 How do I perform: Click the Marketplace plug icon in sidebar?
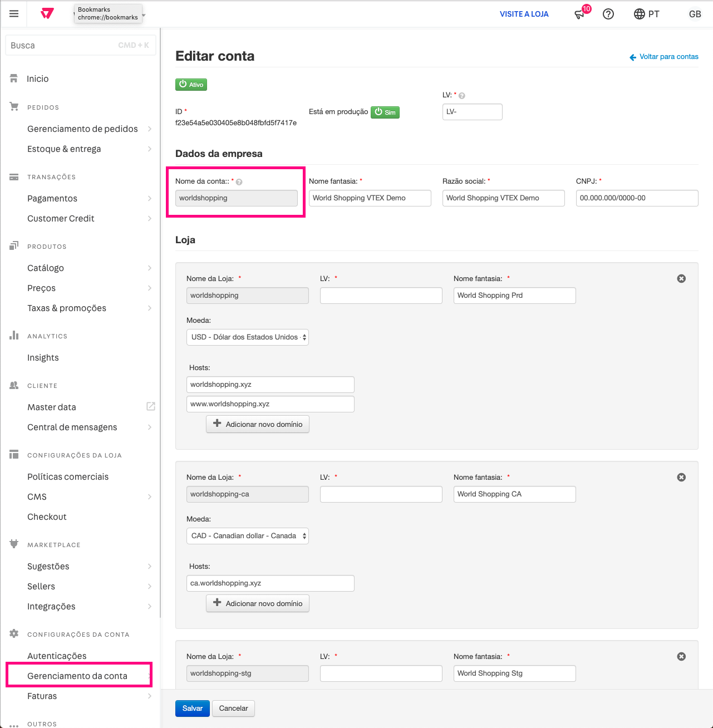click(x=13, y=544)
